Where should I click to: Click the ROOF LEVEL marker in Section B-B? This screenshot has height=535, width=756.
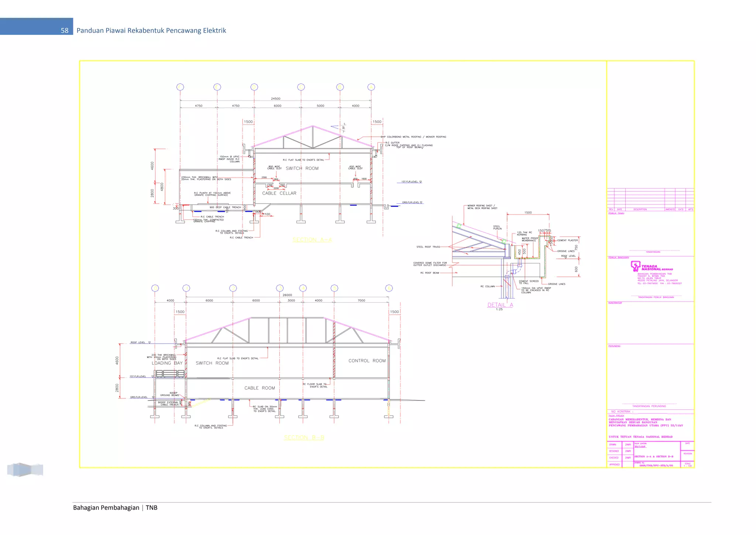140,343
